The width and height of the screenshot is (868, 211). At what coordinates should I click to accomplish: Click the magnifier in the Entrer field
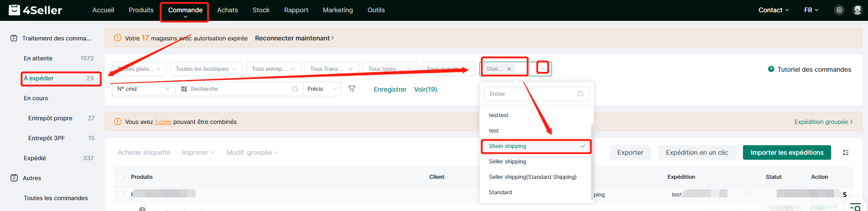[x=581, y=94]
